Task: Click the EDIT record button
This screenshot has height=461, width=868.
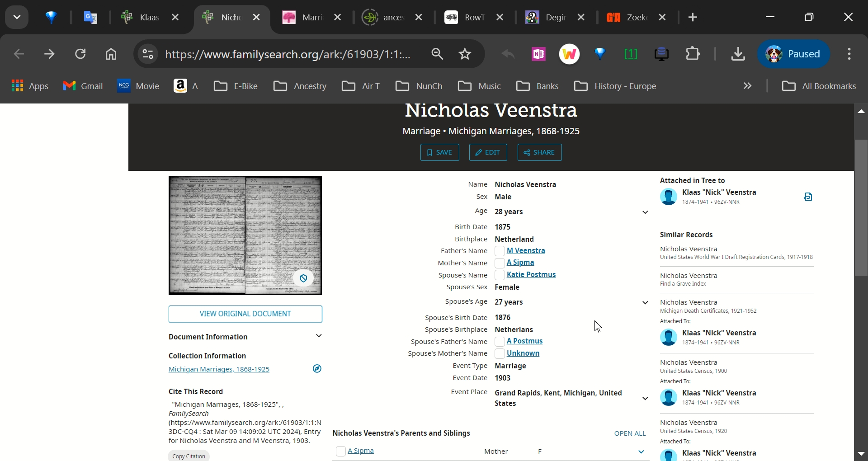Action: click(488, 153)
